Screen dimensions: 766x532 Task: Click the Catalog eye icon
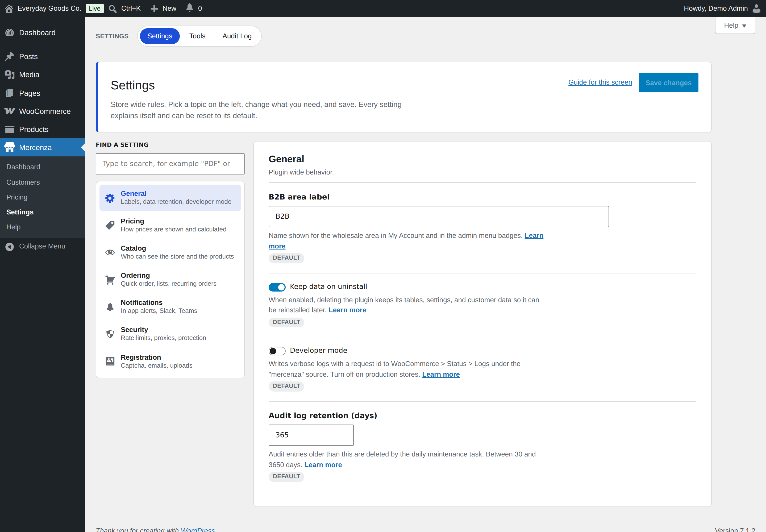pos(110,252)
